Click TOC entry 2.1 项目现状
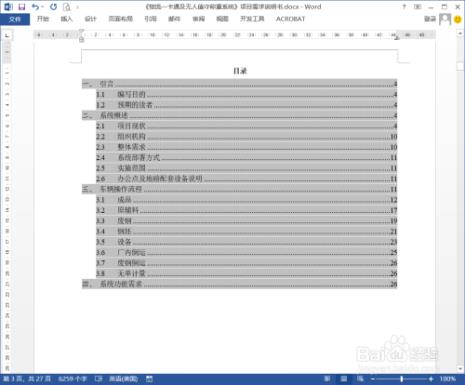This screenshot has width=465, height=385. (x=247, y=126)
